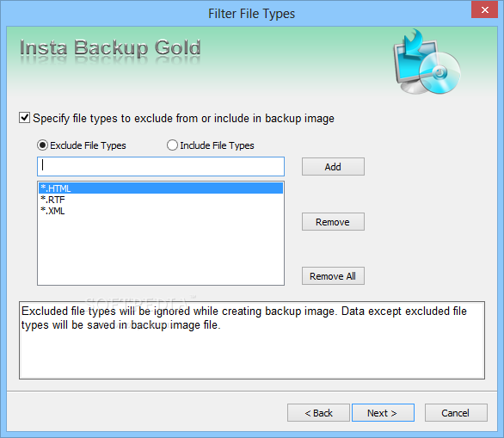Focus the file type text input field
This screenshot has width=504, height=438.
point(161,167)
